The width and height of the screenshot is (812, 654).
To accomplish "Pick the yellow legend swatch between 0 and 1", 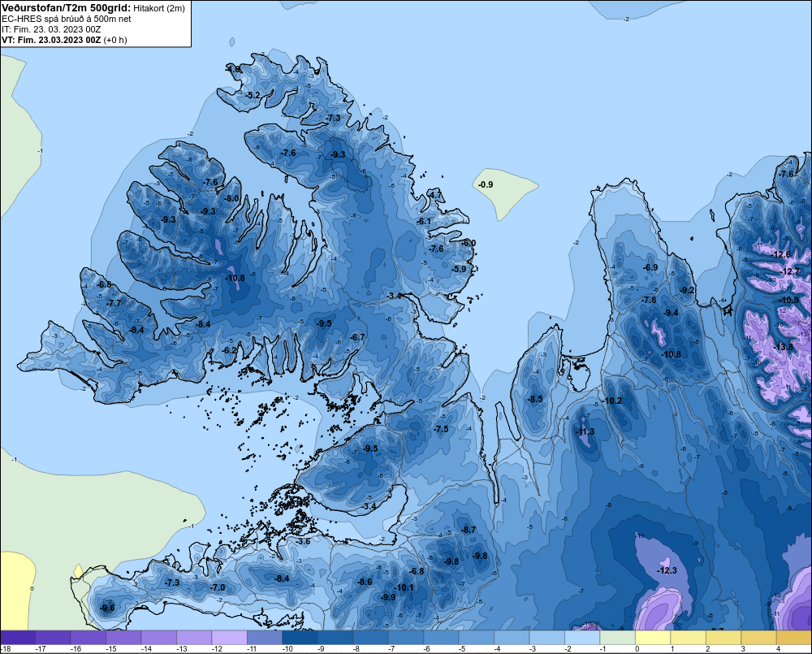I will (653, 638).
